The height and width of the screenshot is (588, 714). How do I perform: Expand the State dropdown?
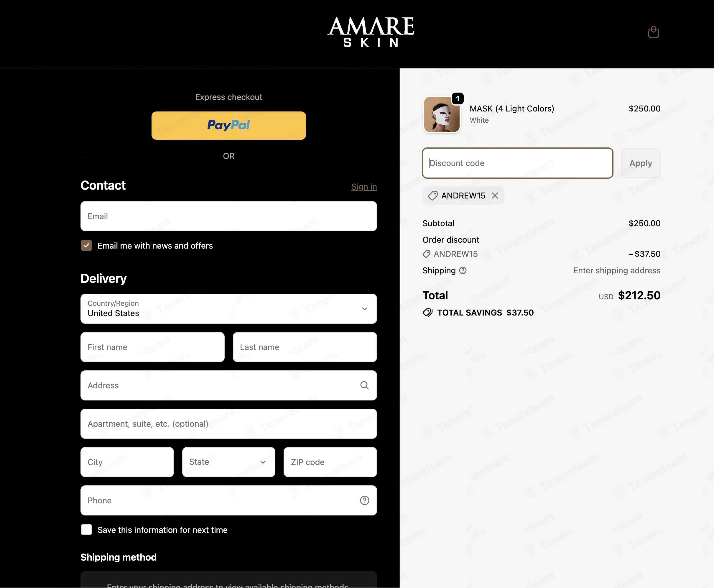pyautogui.click(x=228, y=462)
